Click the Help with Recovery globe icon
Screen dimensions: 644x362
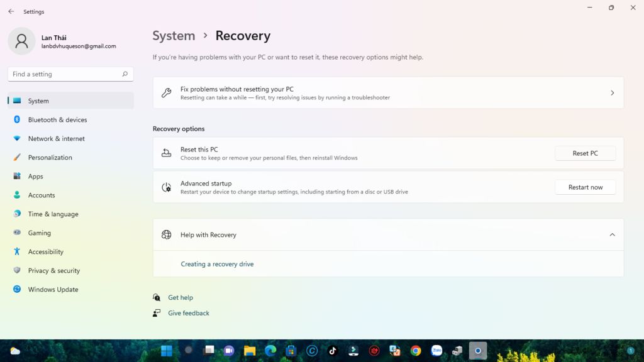pos(166,235)
